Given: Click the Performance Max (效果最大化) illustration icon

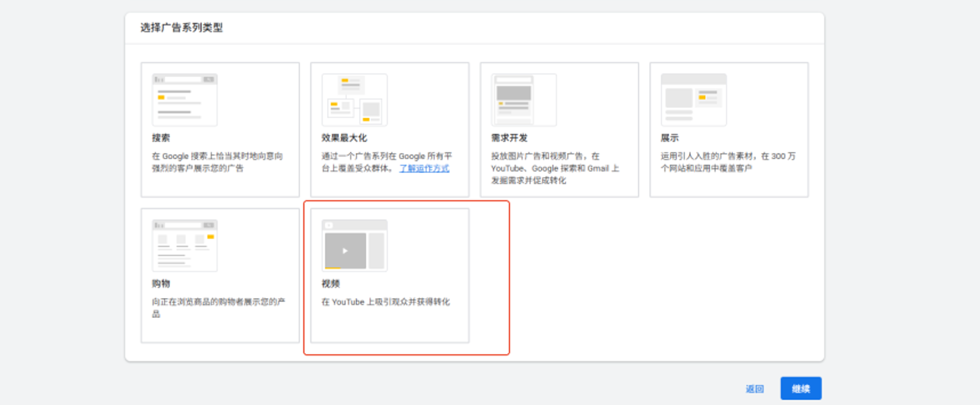Looking at the screenshot, I should 354,100.
